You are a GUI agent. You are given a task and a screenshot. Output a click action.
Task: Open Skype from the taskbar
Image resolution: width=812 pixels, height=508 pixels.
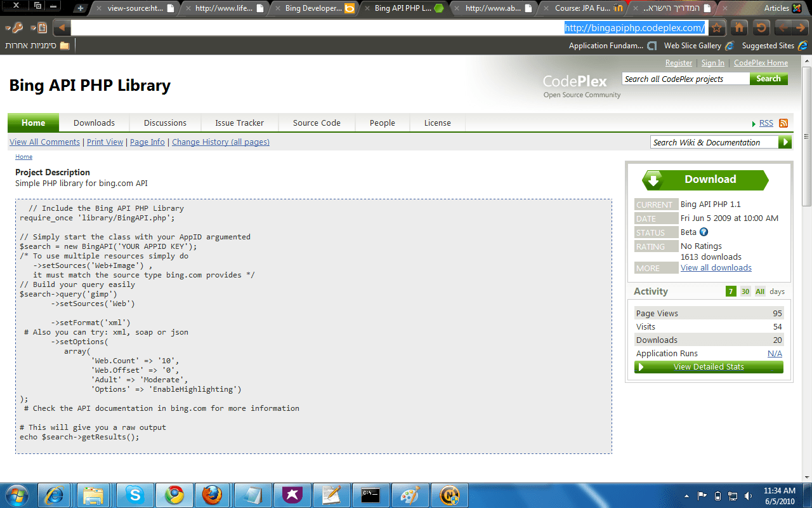[134, 495]
